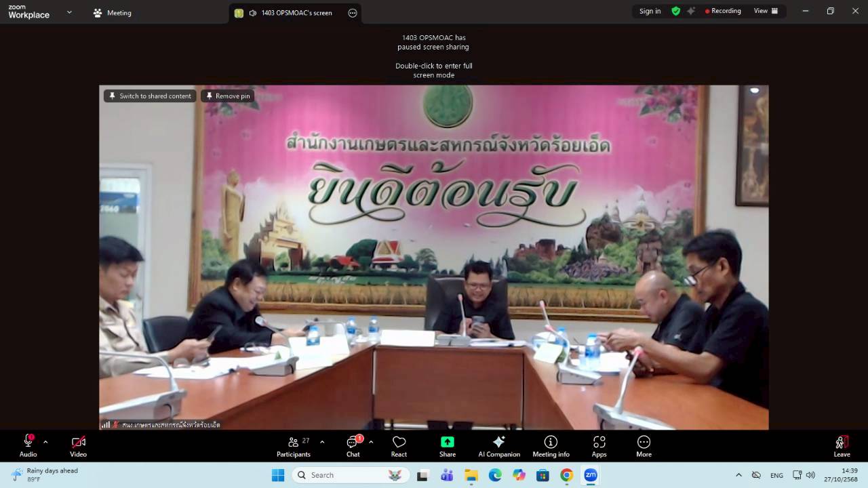This screenshot has height=488, width=868.
Task: Open AI Companion
Action: point(498,446)
